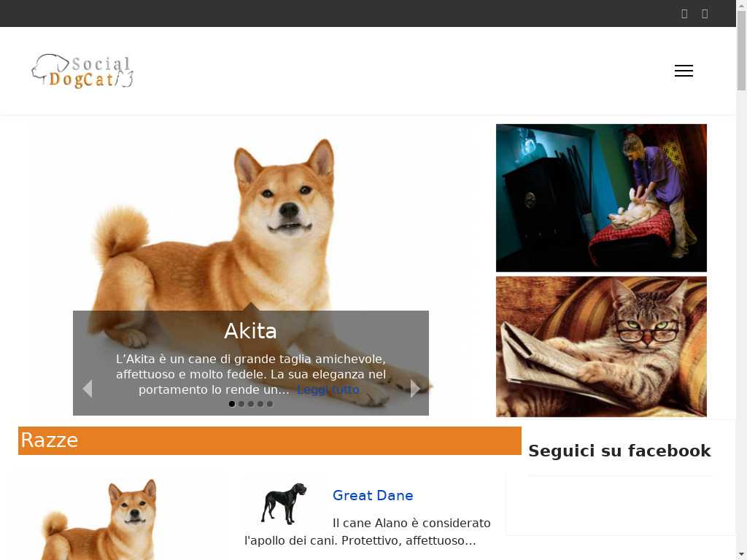Click the second social icon in top bar
Screen dimensions: 747x560
click(705, 13)
